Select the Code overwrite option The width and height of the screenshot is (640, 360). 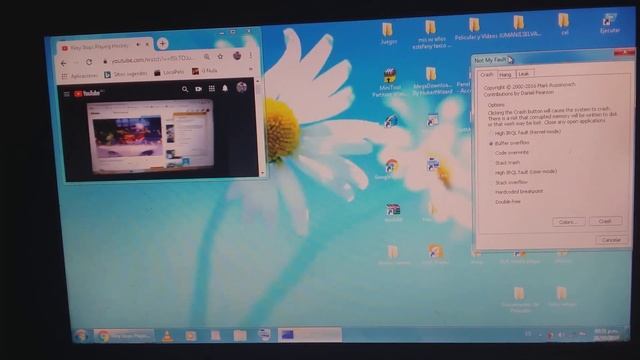pyautogui.click(x=509, y=153)
